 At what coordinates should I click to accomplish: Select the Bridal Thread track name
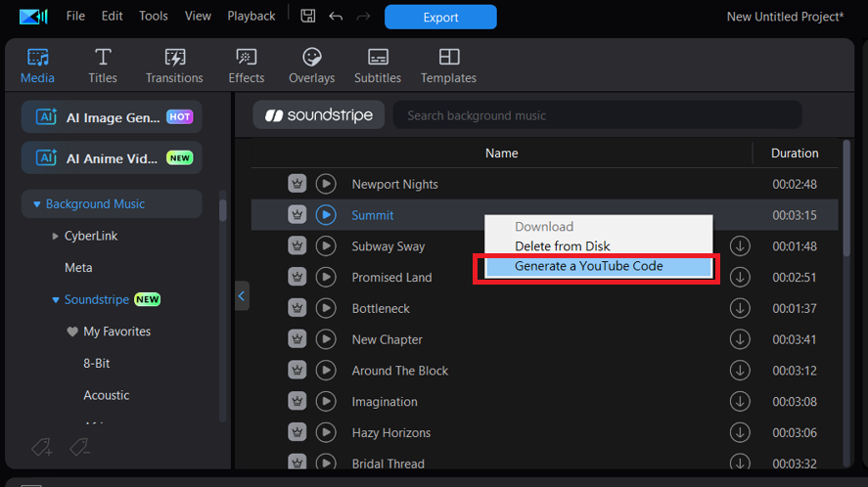388,464
